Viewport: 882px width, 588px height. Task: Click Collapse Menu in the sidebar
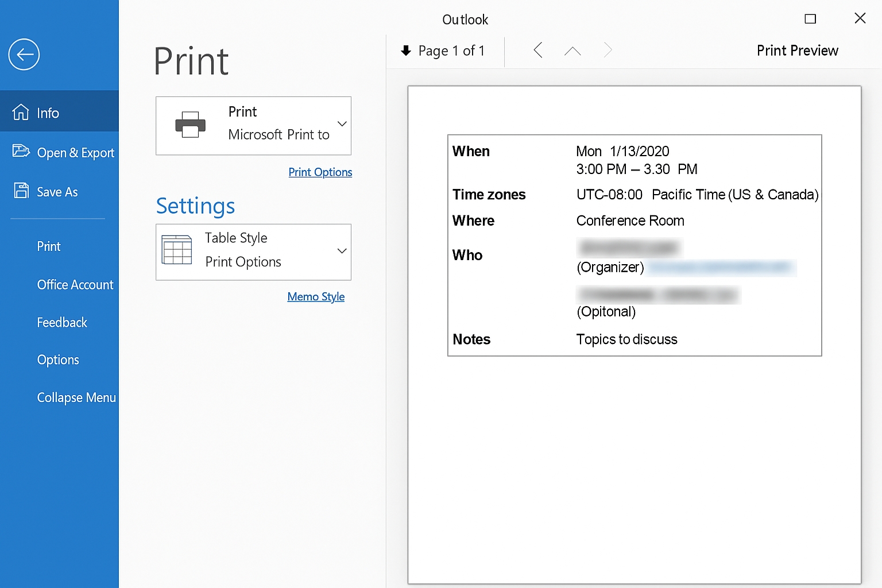pos(76,397)
